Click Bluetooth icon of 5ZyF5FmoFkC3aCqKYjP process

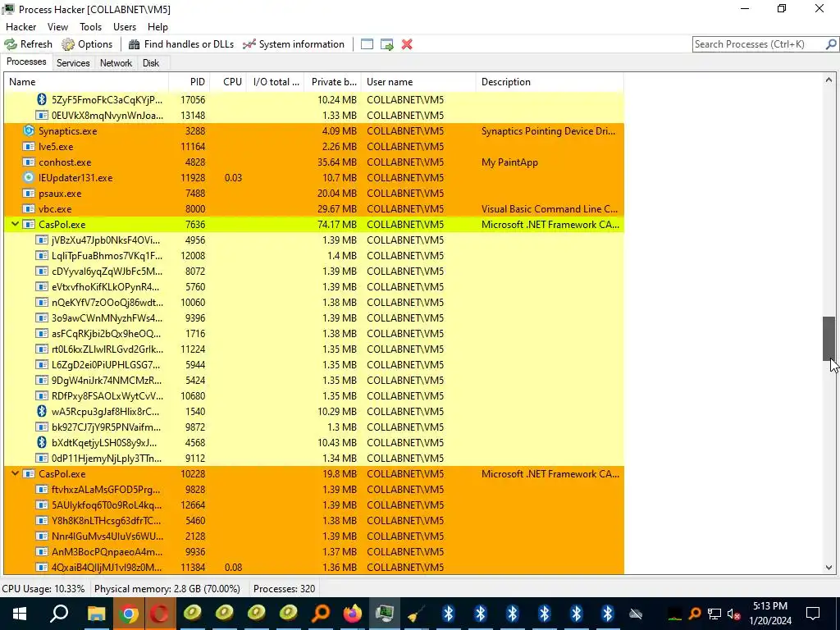click(42, 99)
